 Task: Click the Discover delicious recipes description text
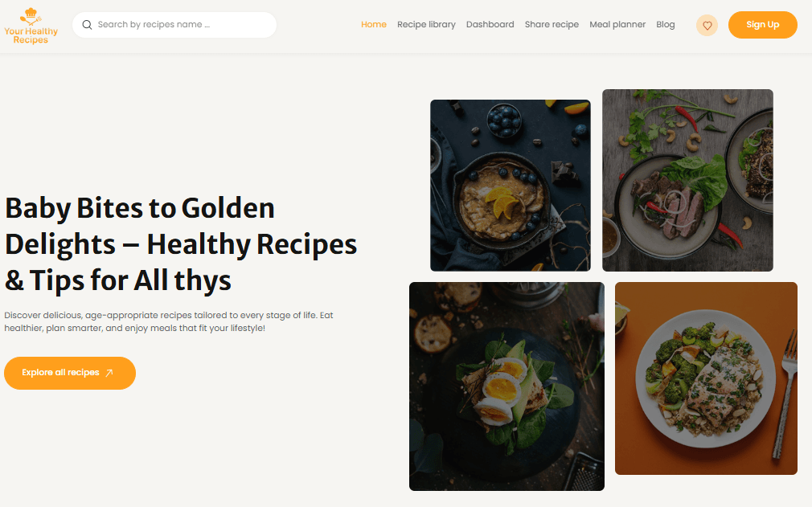169,321
